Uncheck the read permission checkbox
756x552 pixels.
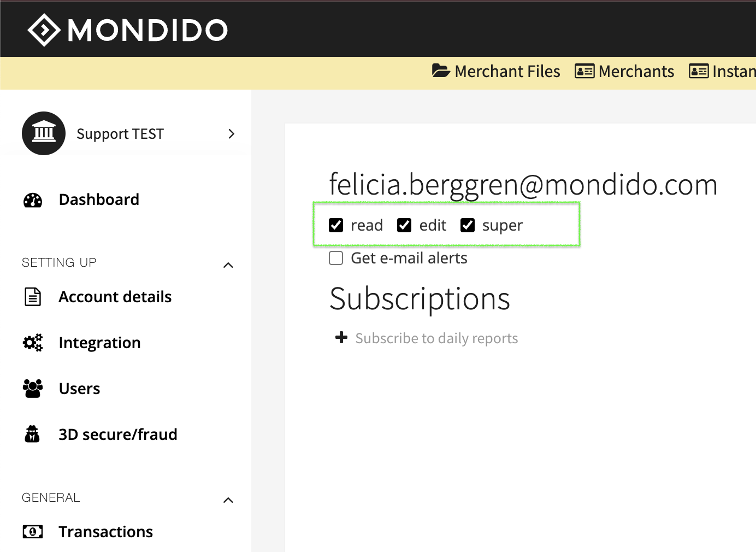336,225
